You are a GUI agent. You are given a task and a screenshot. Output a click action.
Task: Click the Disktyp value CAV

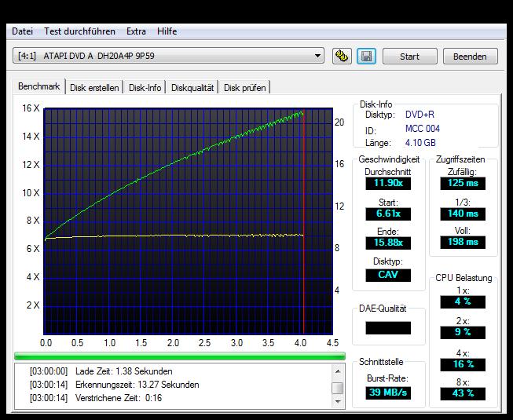388,275
